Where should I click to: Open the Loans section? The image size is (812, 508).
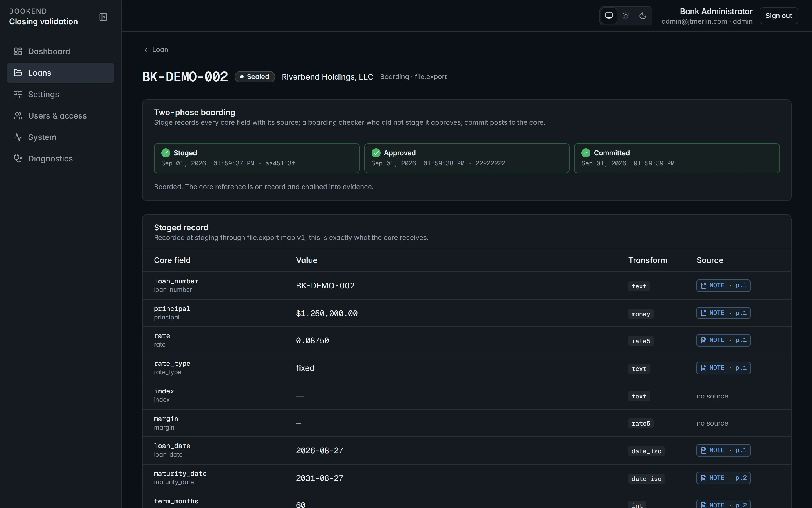60,73
